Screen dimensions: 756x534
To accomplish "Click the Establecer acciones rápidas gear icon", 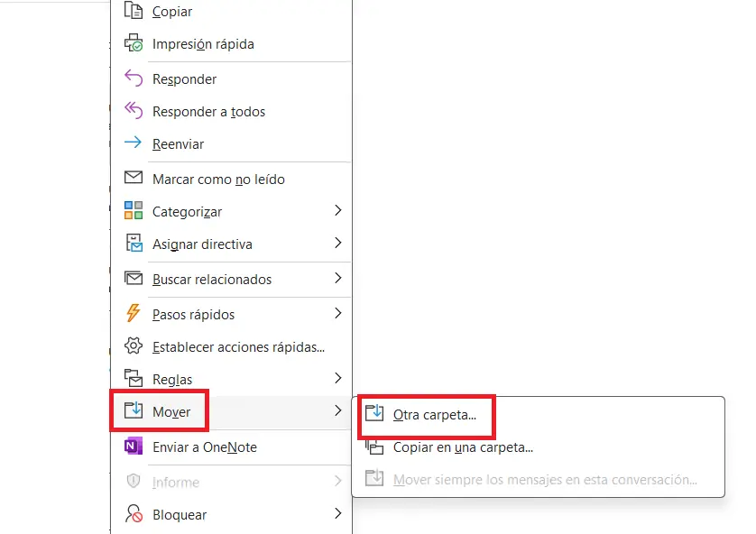I will [133, 346].
